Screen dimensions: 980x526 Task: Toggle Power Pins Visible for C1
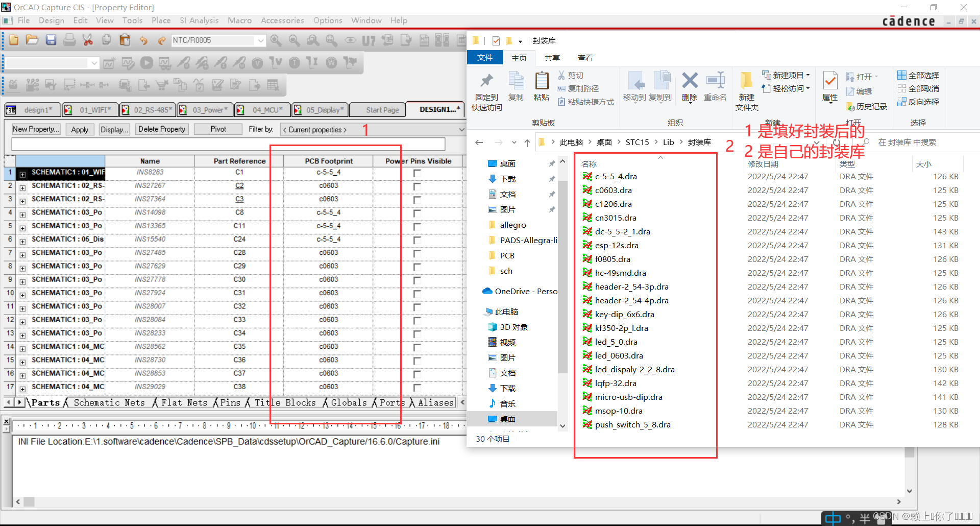pos(417,173)
